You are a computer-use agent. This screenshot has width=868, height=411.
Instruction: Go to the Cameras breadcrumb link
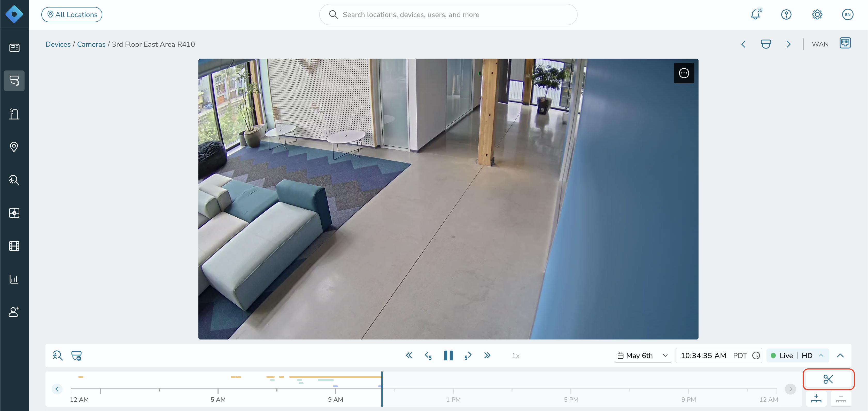(x=91, y=44)
